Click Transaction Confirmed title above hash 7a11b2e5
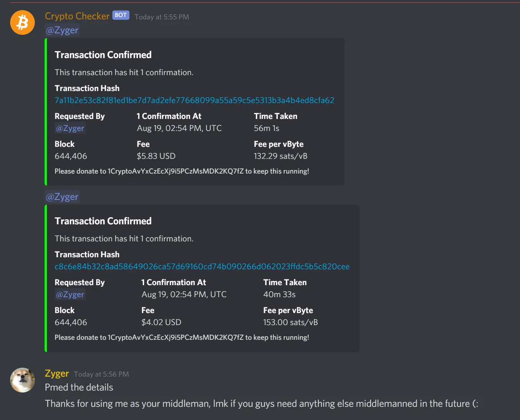Viewport: 520px width, 420px height. [103, 55]
